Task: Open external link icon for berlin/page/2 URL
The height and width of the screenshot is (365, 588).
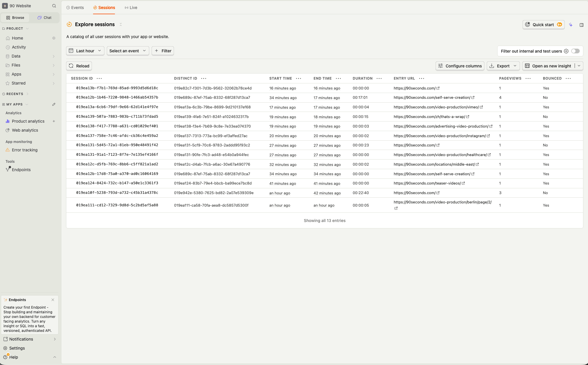Action: point(396,208)
